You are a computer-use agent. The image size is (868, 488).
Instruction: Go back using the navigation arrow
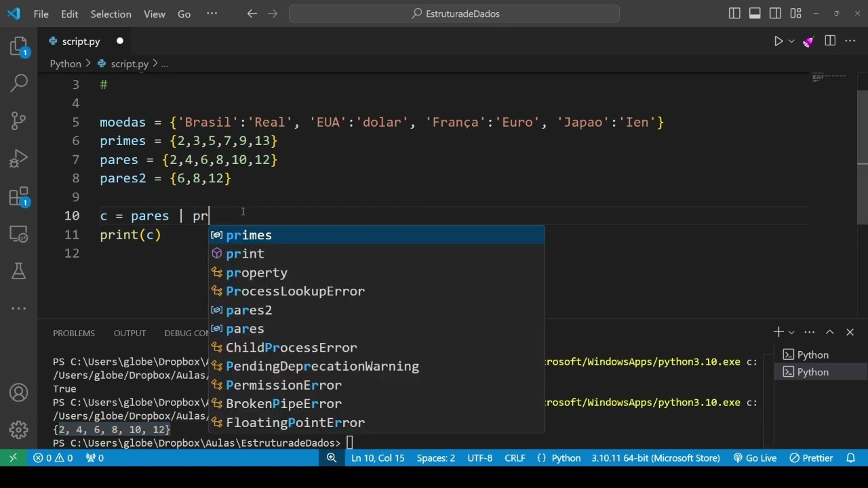click(252, 14)
